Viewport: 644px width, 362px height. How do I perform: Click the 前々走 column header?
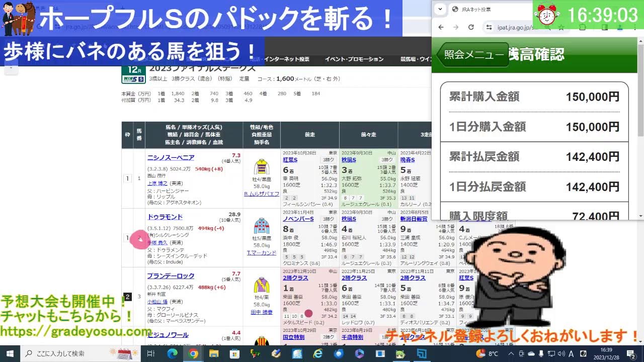[x=368, y=135]
